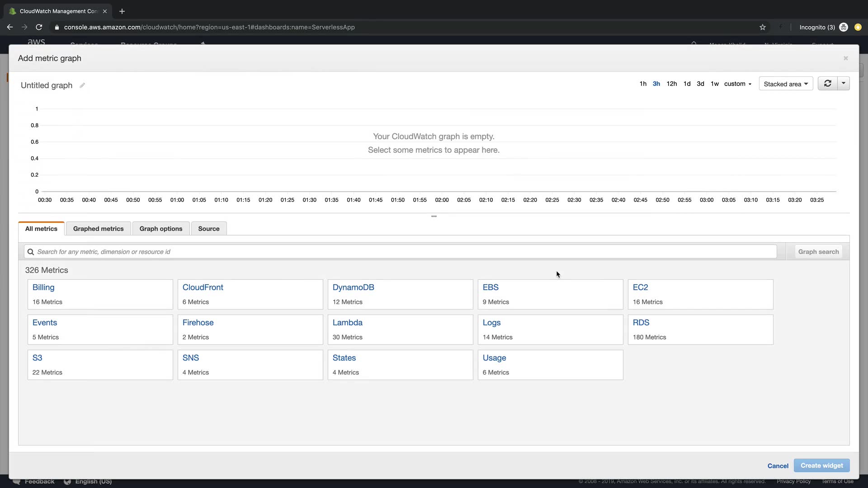Switch to the Graphed metrics tab
Image resolution: width=868 pixels, height=488 pixels.
point(98,229)
